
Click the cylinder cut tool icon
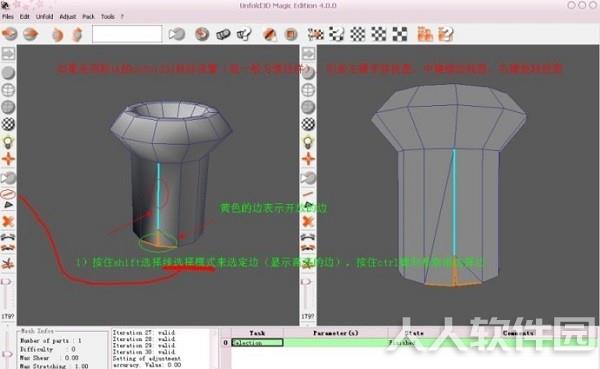223,34
